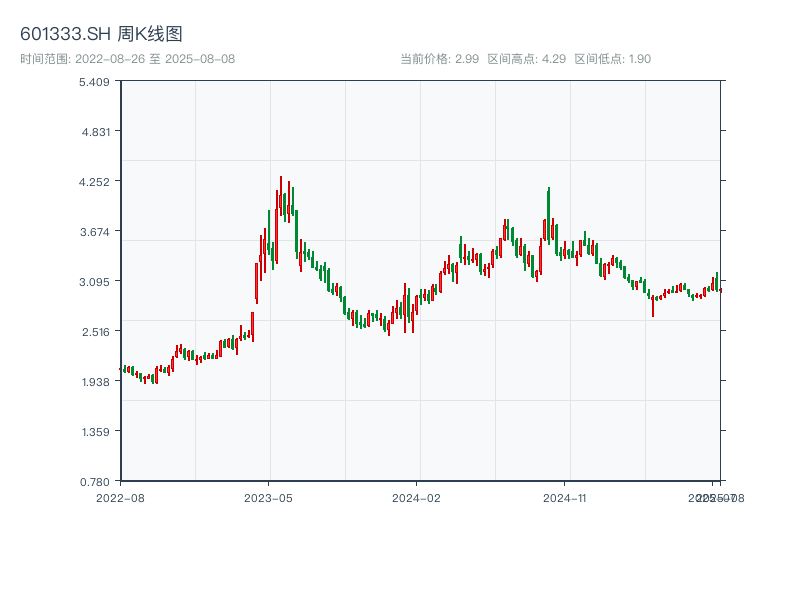Click the 601333.SH 周K线图 chart title
This screenshot has width=800, height=600.
101,35
